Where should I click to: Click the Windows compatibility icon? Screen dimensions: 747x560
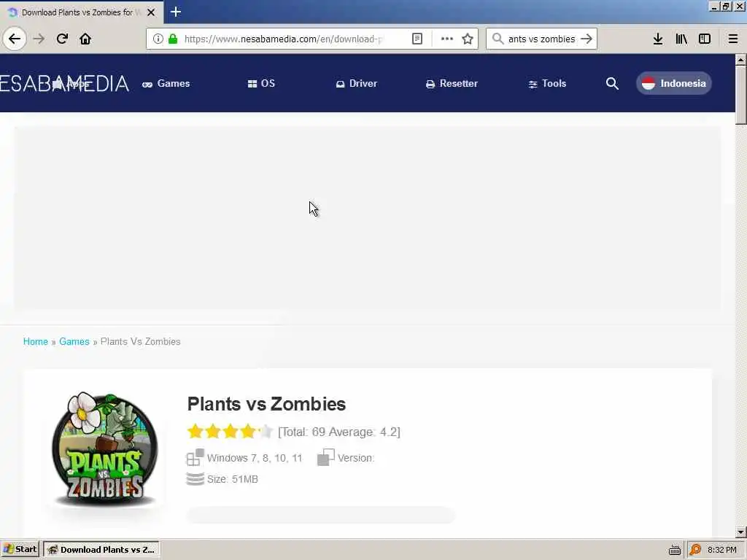(x=195, y=457)
